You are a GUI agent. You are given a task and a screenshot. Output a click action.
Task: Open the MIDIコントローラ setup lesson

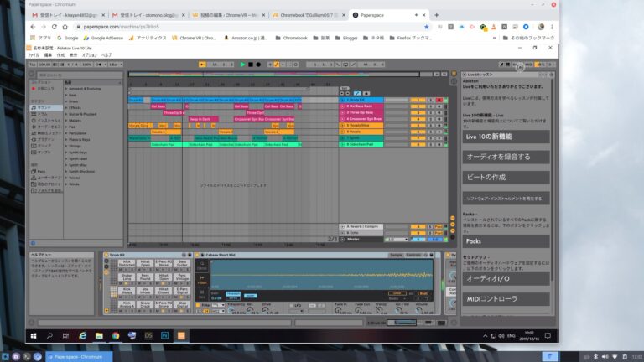[506, 299]
